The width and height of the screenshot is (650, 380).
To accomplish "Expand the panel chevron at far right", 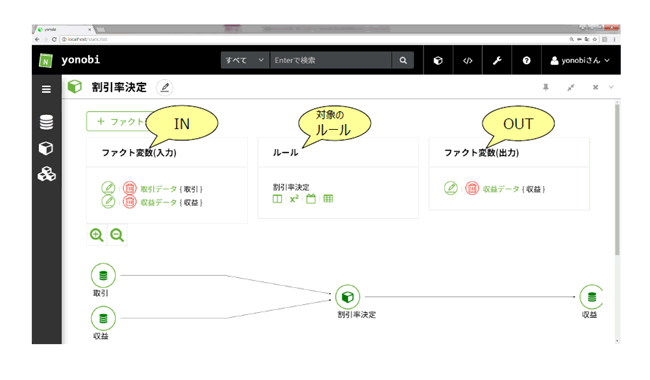I will [x=611, y=87].
